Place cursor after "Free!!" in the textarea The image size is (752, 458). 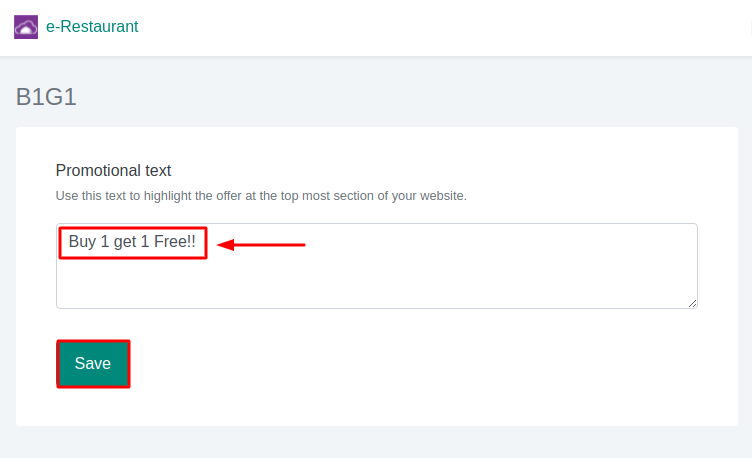point(197,242)
